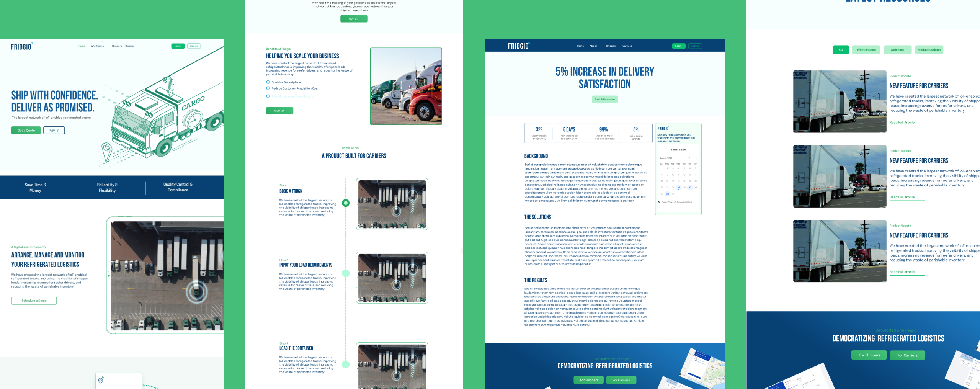Click For Shippers on the resources page footer
Image resolution: width=980 pixels, height=389 pixels.
(869, 355)
